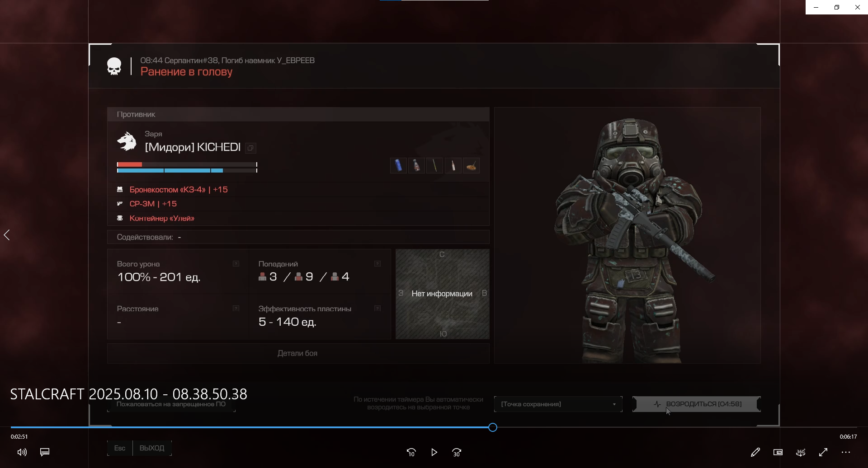
Task: Open the pencil edit tool
Action: tap(755, 452)
